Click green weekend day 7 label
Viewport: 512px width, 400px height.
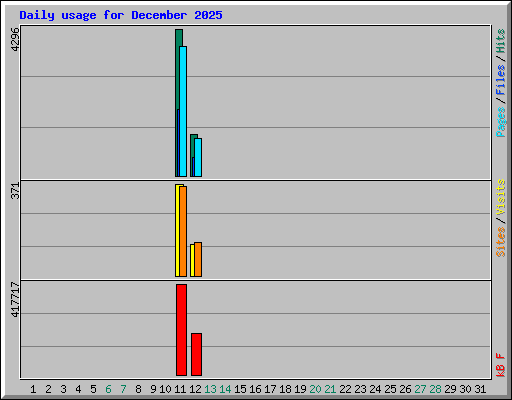tap(123, 389)
